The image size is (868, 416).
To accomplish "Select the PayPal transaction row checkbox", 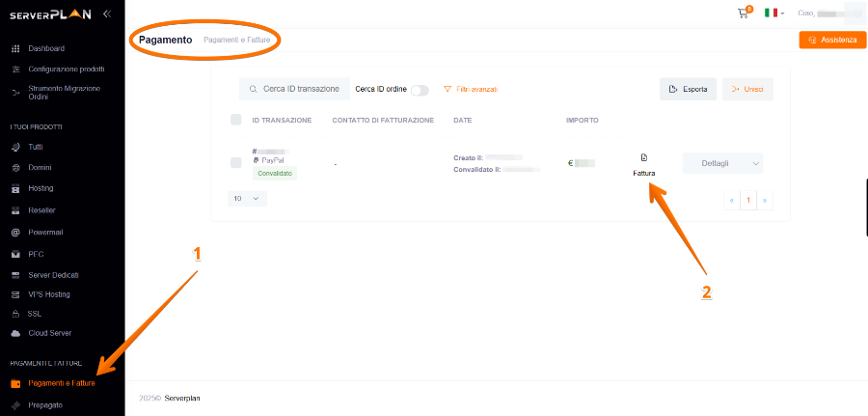I will 236,163.
